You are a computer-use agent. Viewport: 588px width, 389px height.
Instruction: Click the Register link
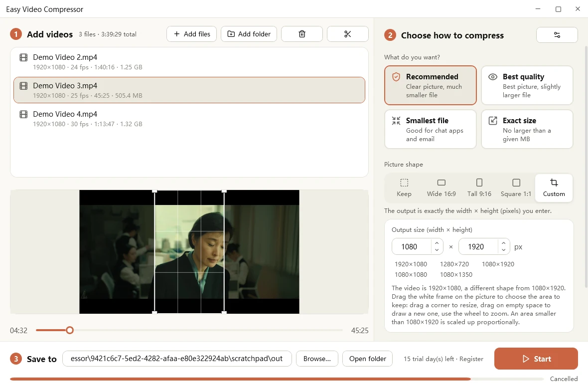[x=471, y=359]
